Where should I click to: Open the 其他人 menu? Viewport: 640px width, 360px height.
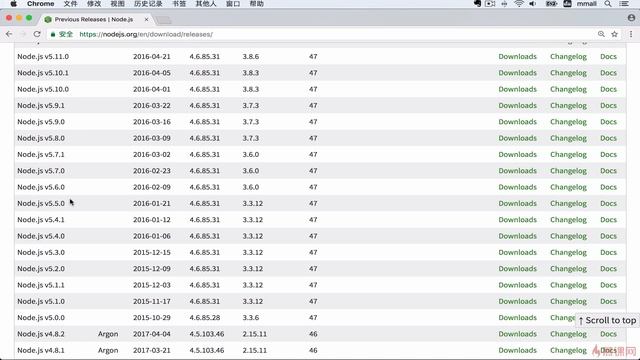click(x=206, y=4)
